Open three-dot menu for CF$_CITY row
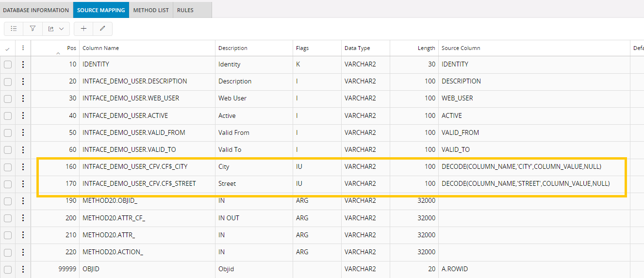644x278 pixels. point(23,167)
